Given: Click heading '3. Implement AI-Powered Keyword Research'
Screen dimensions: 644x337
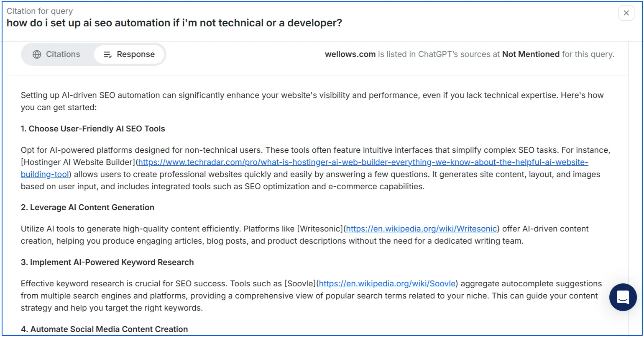Looking at the screenshot, I should coord(107,262).
